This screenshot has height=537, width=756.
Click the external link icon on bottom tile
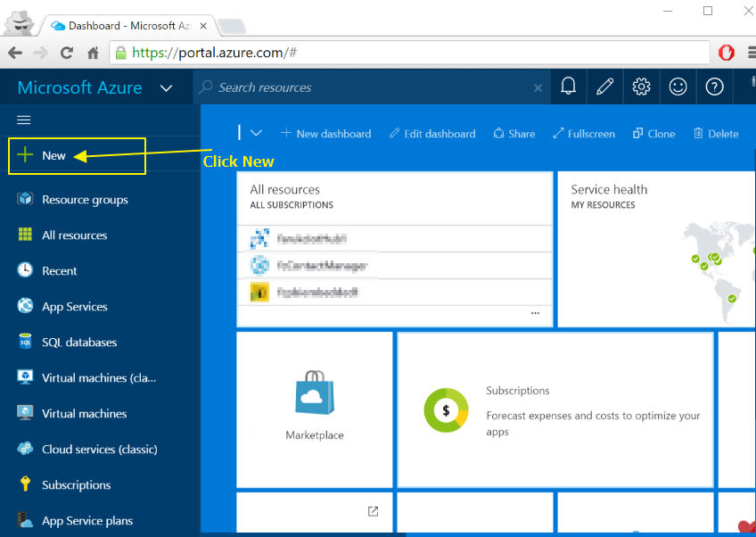tap(373, 511)
